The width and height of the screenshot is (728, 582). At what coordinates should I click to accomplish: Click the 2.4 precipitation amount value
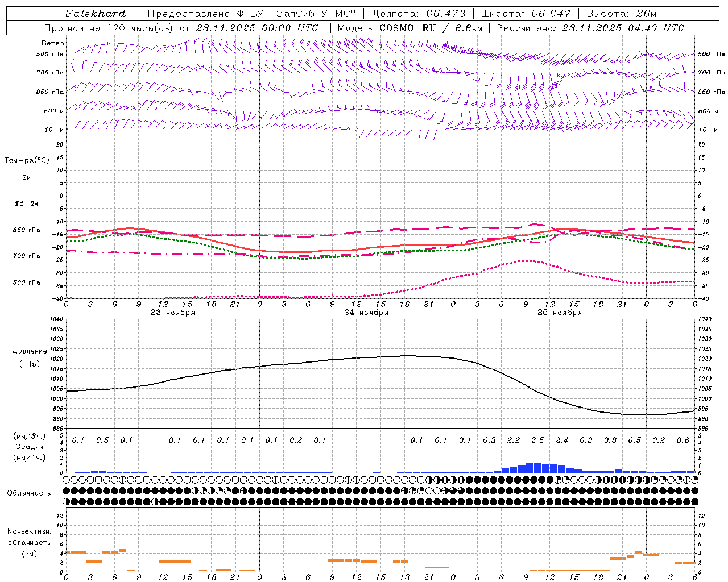pyautogui.click(x=562, y=440)
